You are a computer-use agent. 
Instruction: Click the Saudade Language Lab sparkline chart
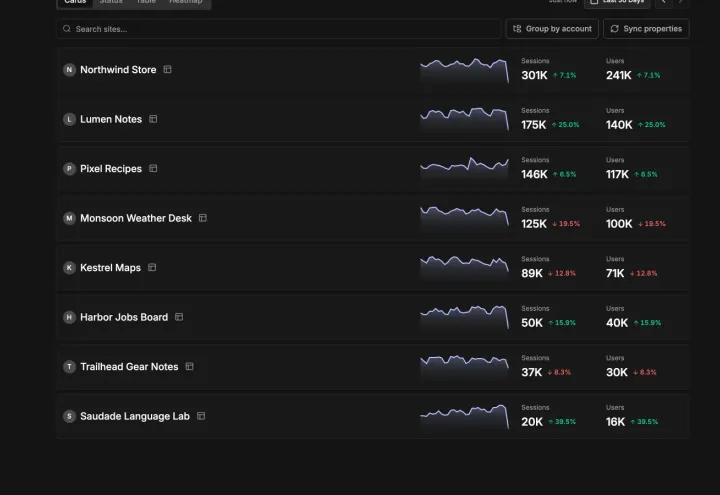464,417
